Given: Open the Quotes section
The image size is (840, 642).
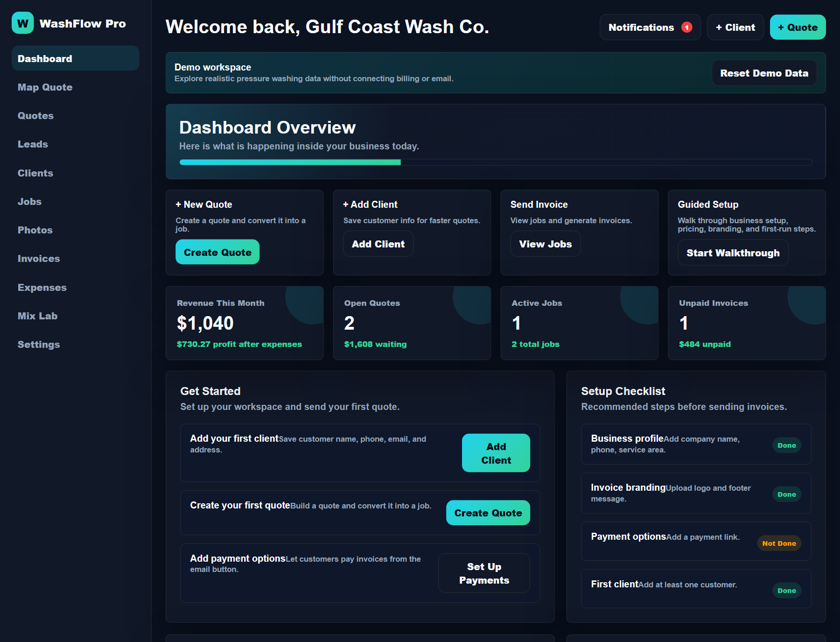Looking at the screenshot, I should point(35,115).
